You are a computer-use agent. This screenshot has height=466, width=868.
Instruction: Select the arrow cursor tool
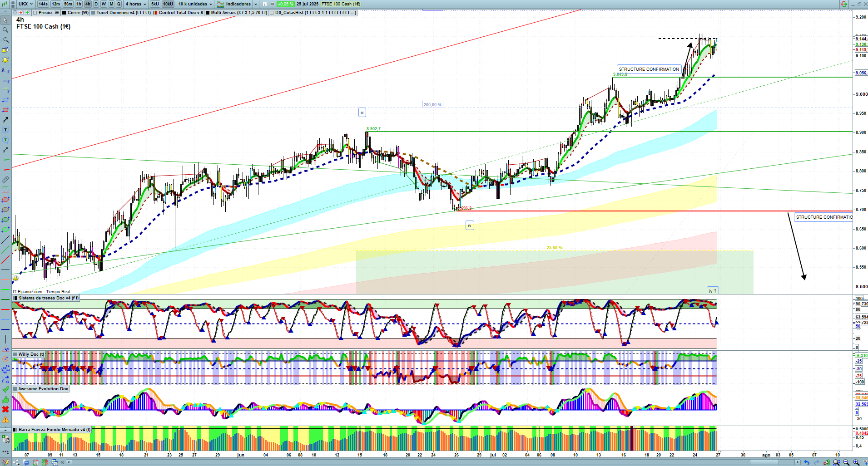[5, 20]
